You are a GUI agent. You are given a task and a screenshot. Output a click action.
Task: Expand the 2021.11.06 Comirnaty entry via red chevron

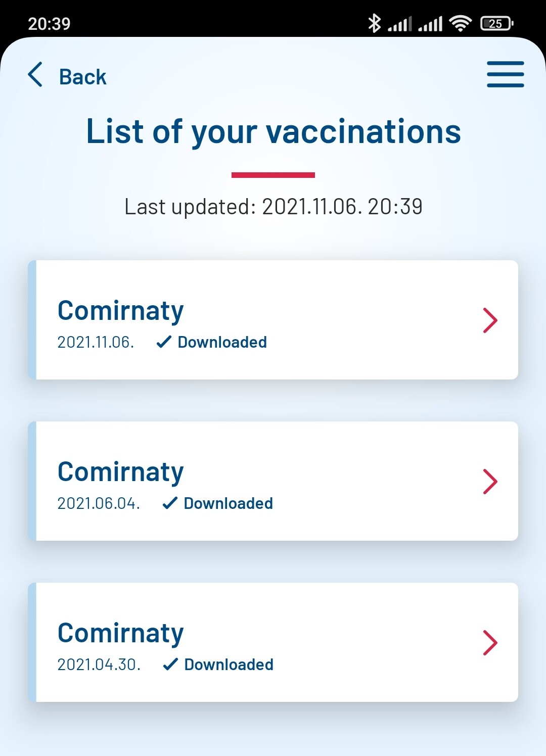[x=490, y=320]
